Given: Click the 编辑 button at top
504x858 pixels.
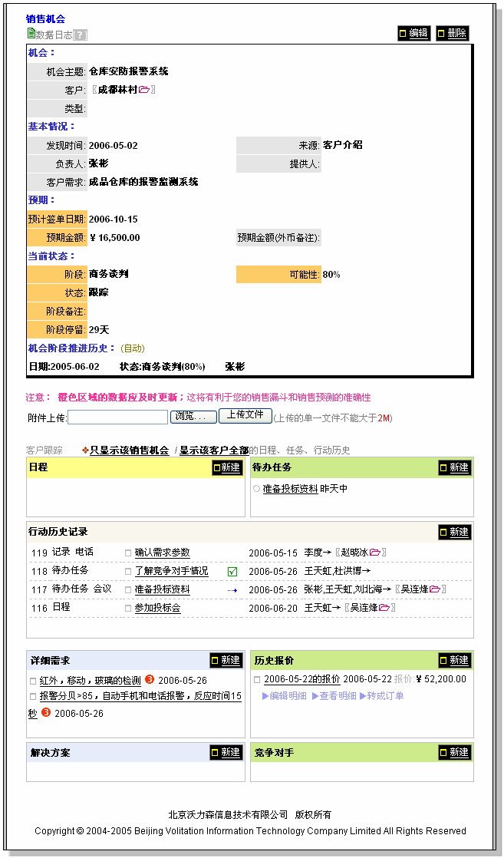Looking at the screenshot, I should [413, 33].
